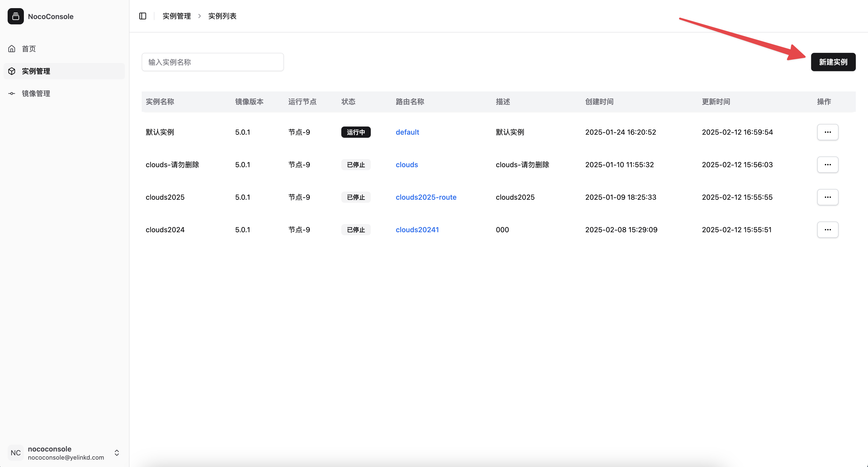The image size is (868, 467).
Task: Click the 新建实例 button
Action: pos(833,62)
